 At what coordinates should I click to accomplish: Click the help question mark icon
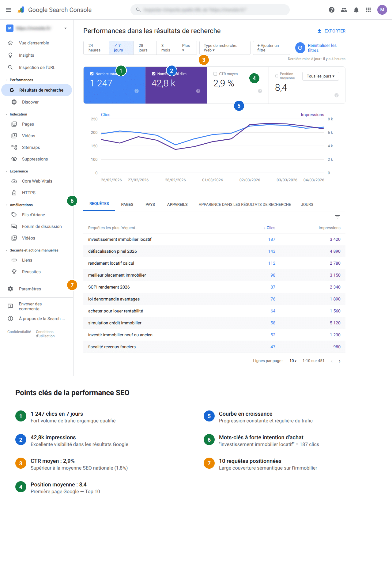[332, 10]
